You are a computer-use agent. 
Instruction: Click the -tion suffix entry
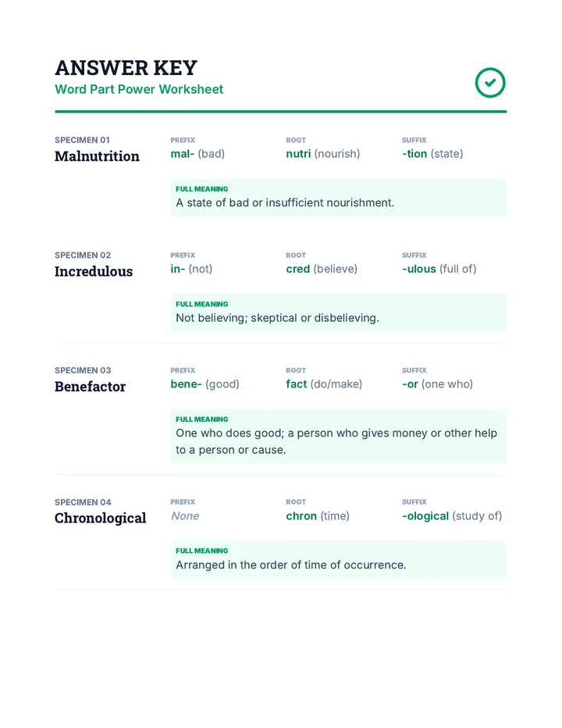point(432,154)
